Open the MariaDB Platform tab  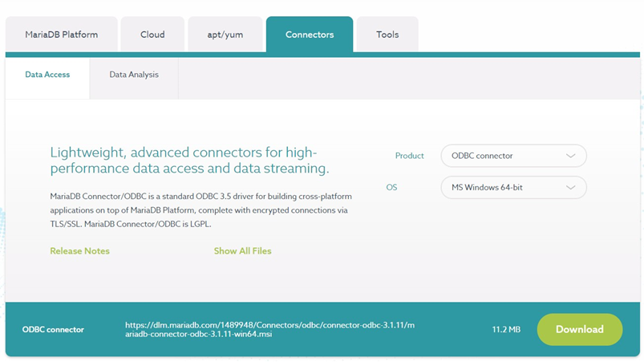[61, 35]
